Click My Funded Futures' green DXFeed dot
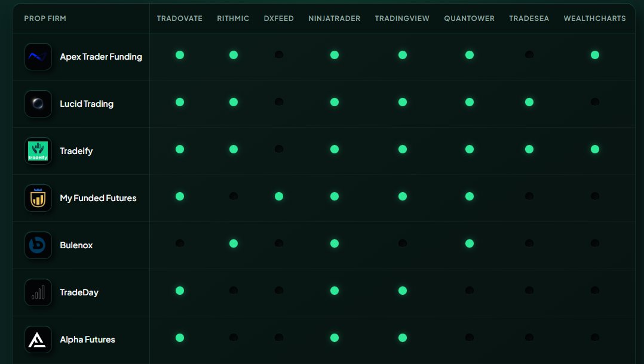Viewport: 644px width, 364px height. pos(279,196)
